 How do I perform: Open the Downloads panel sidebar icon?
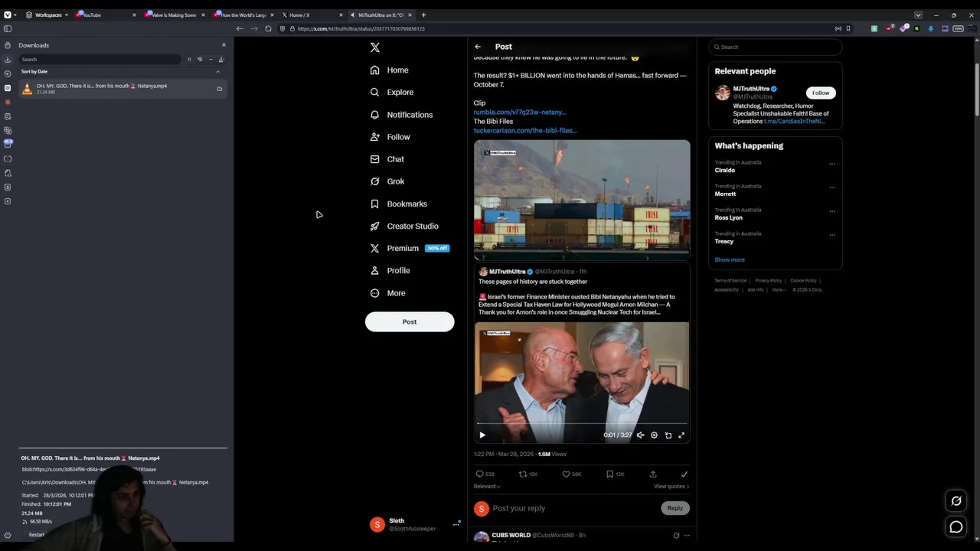pos(8,59)
